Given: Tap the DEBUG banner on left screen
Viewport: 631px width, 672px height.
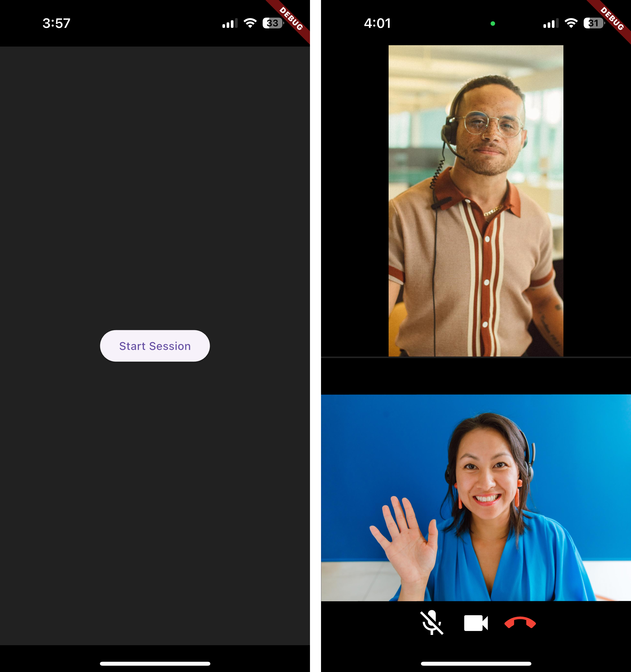Looking at the screenshot, I should pyautogui.click(x=292, y=19).
